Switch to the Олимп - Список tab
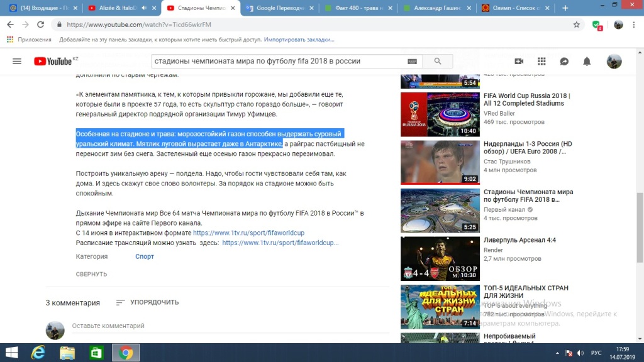644x362 pixels. coord(512,8)
